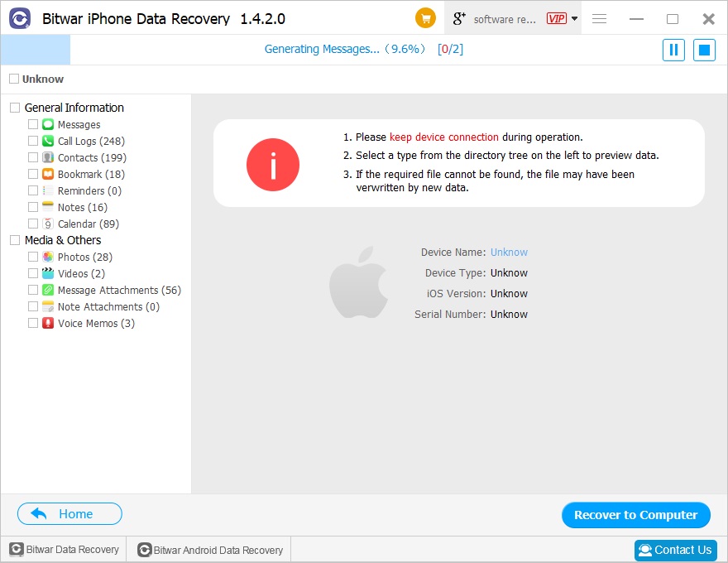The image size is (728, 563).
Task: Check the Photos checkbox
Action: pos(33,257)
